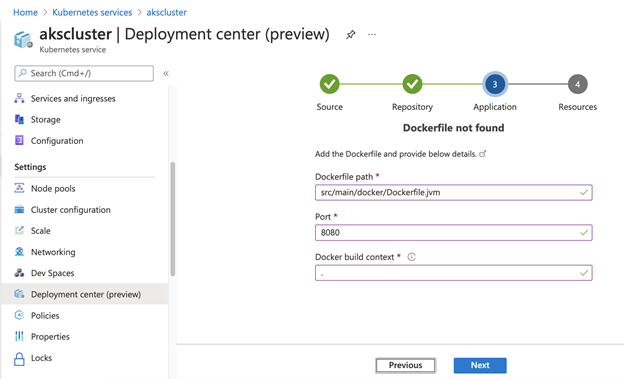Screen dimensions: 624x379
Task: Open Policies from the sidebar
Action: point(45,315)
